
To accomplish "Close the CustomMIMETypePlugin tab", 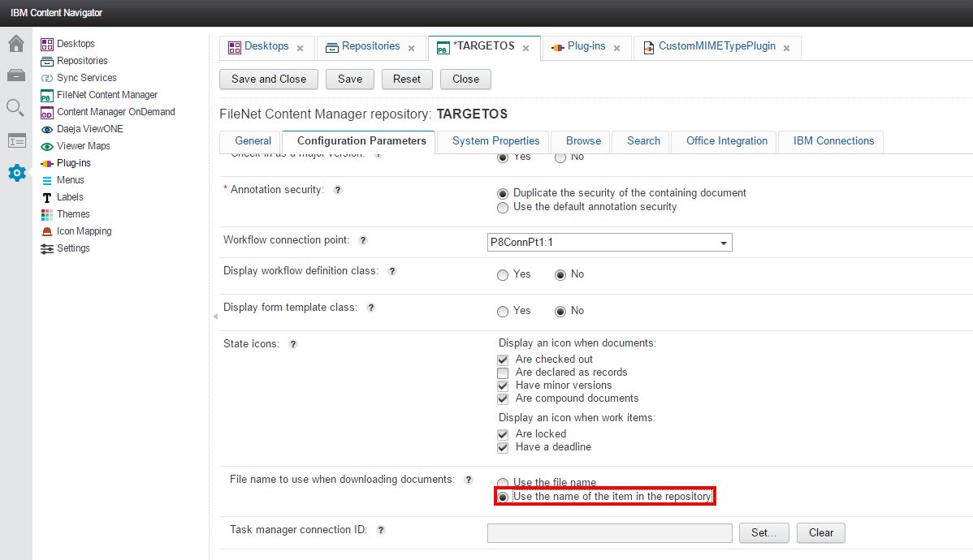I will coord(786,48).
